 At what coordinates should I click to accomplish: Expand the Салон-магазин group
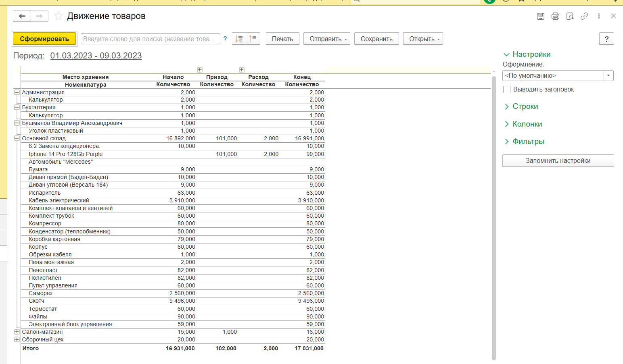pos(17,332)
